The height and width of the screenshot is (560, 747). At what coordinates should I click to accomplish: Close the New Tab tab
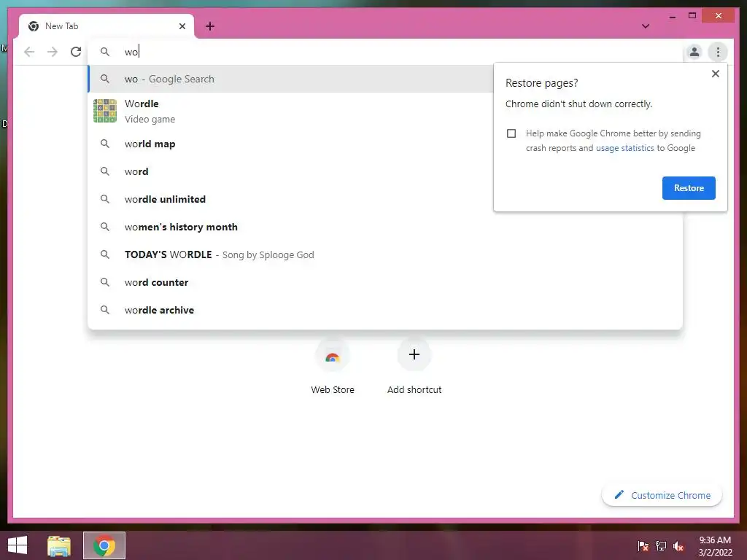pos(182,26)
